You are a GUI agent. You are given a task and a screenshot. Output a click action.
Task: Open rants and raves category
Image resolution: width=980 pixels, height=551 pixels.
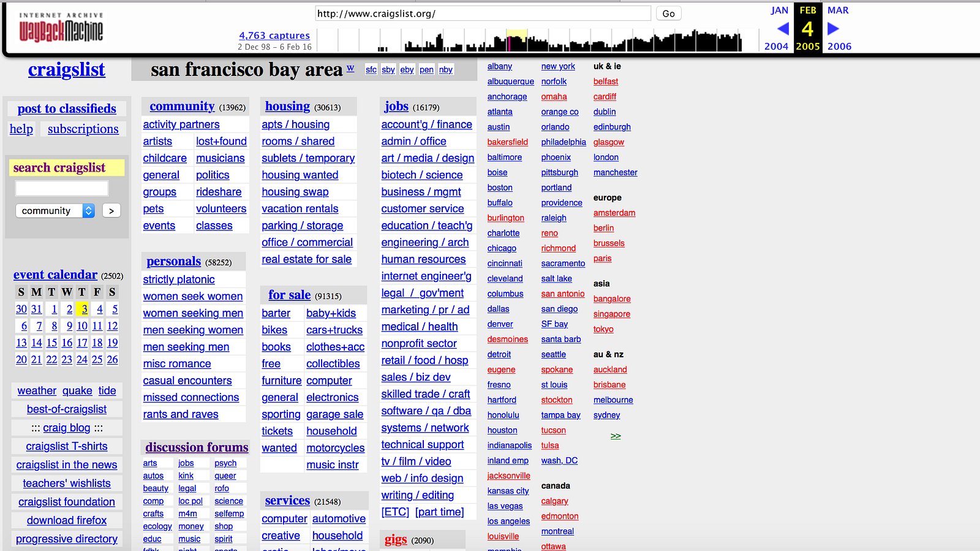click(x=181, y=414)
